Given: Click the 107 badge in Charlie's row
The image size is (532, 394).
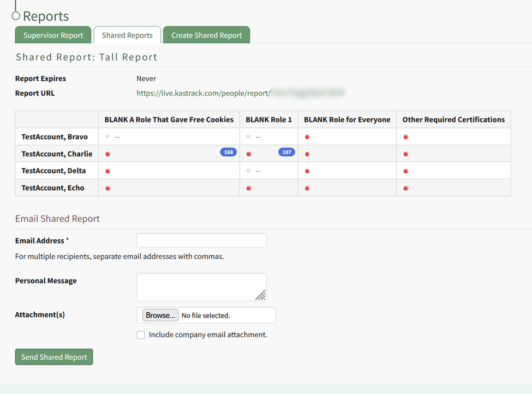Looking at the screenshot, I should [286, 152].
